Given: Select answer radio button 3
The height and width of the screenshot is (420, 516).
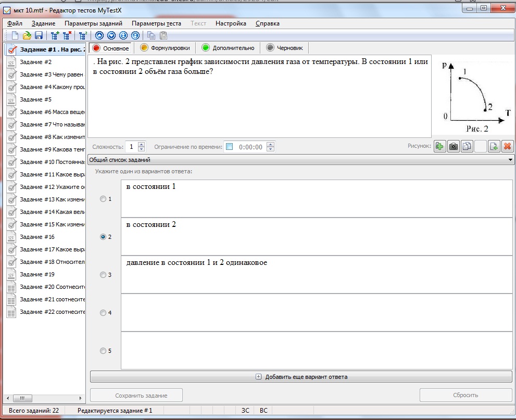Looking at the screenshot, I should pyautogui.click(x=103, y=275).
